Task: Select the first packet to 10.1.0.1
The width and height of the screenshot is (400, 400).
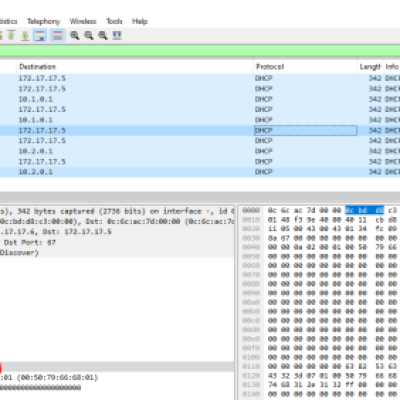Action: coord(200,99)
